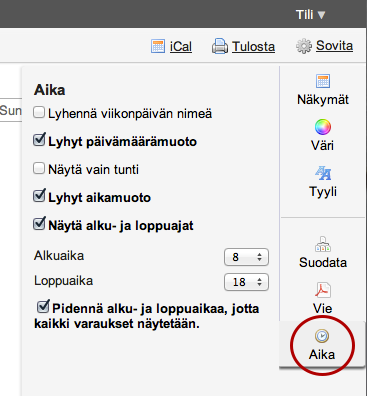Open the Sovita customize link
Viewport: 367px width, 396px height.
tap(334, 46)
